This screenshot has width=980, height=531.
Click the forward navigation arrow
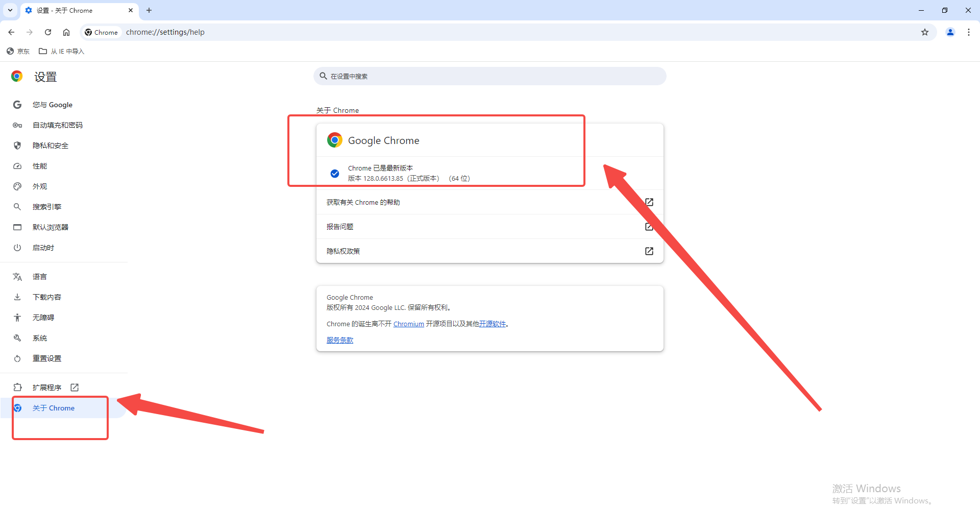tap(30, 32)
